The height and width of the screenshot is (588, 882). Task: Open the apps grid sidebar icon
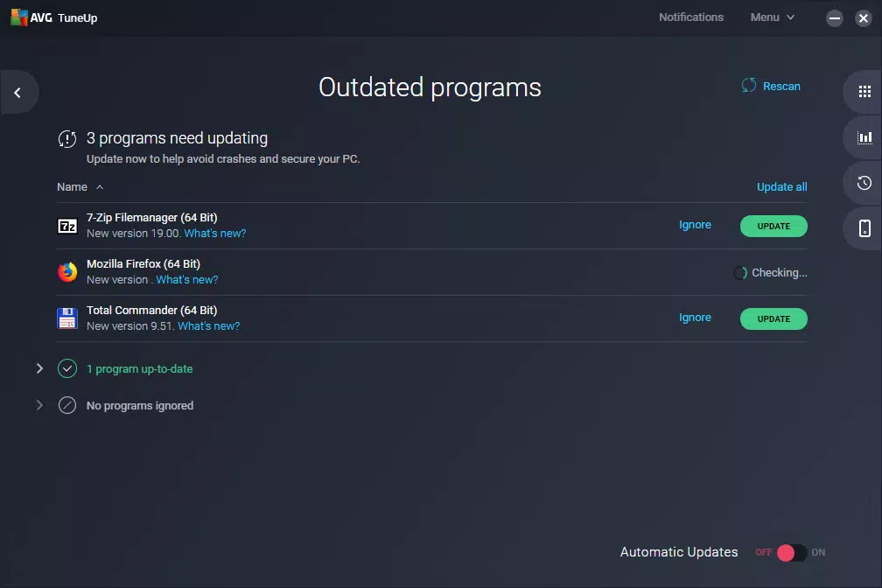click(x=864, y=92)
